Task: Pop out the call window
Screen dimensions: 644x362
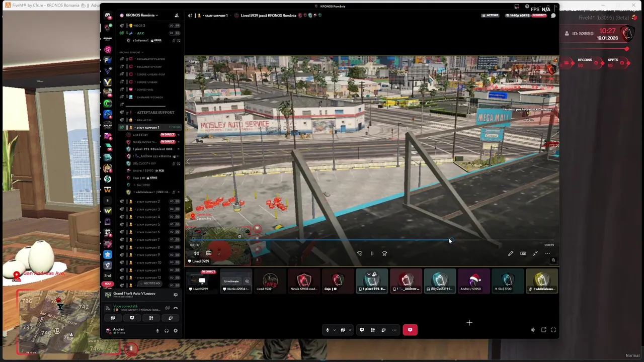Action: pyautogui.click(x=543, y=330)
